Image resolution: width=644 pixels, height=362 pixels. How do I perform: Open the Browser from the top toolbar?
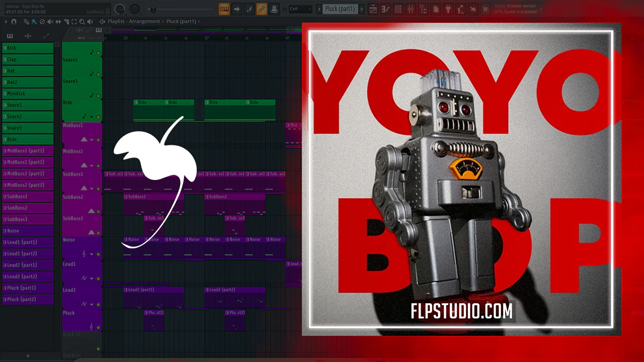coord(423,9)
